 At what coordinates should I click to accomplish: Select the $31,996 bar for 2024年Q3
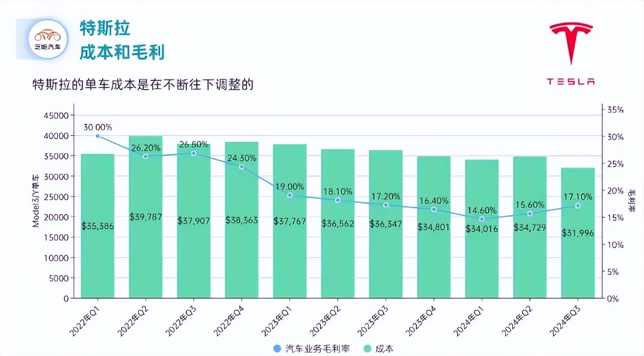click(578, 233)
